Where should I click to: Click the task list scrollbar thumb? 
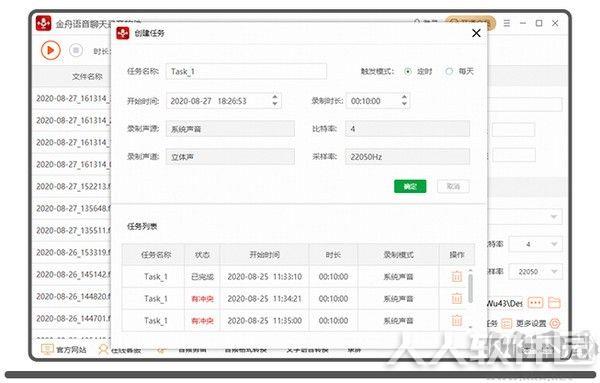coord(470,288)
